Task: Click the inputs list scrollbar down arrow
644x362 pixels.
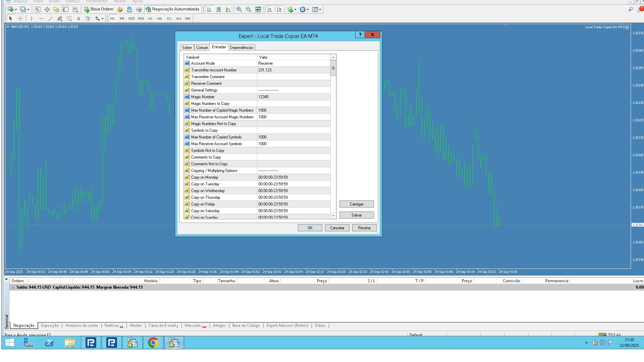Action: point(333,216)
